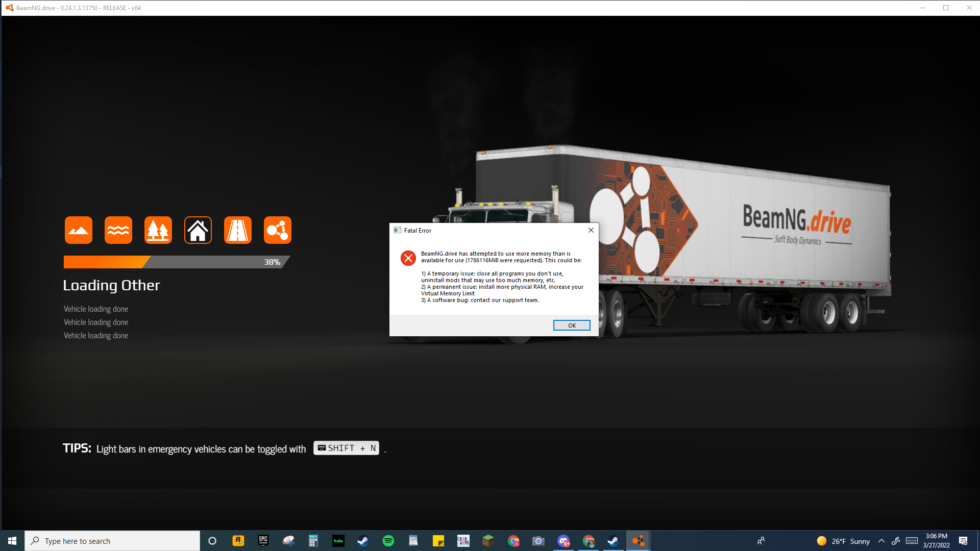Click the house objects loading icon
This screenshot has height=551, width=980.
(x=198, y=230)
